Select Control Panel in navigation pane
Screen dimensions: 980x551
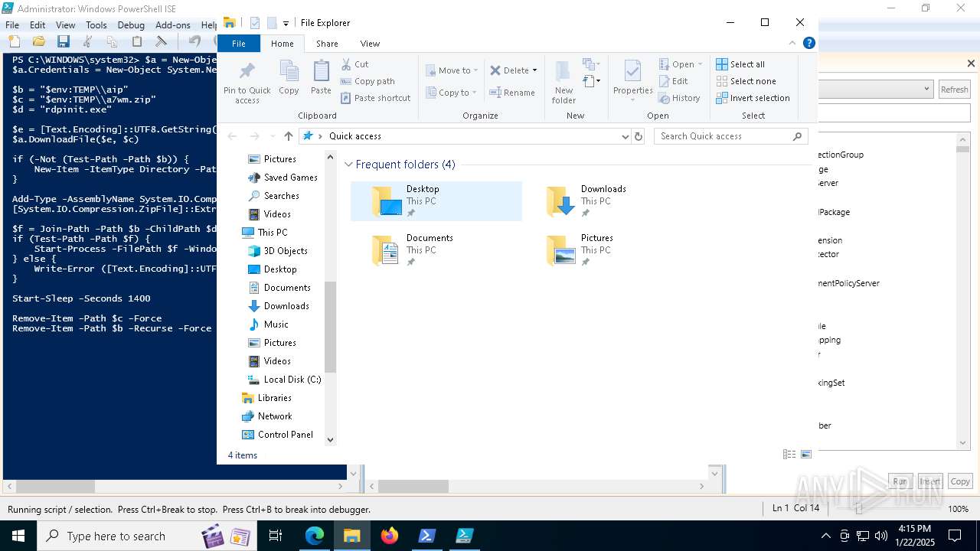click(285, 435)
